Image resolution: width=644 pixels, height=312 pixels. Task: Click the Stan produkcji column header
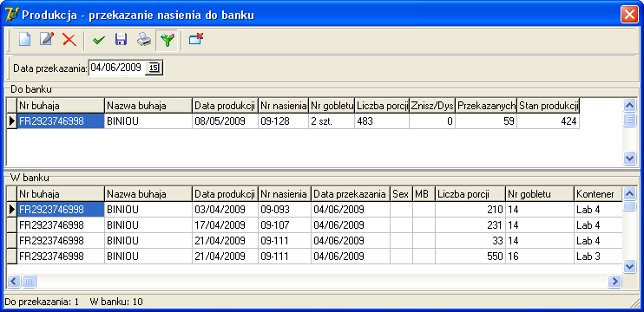(x=549, y=106)
